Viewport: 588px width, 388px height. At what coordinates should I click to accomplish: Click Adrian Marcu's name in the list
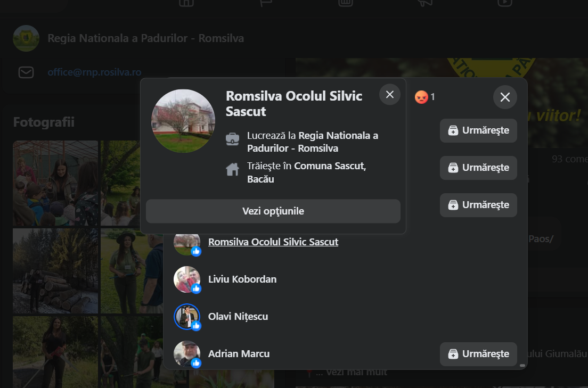point(239,354)
